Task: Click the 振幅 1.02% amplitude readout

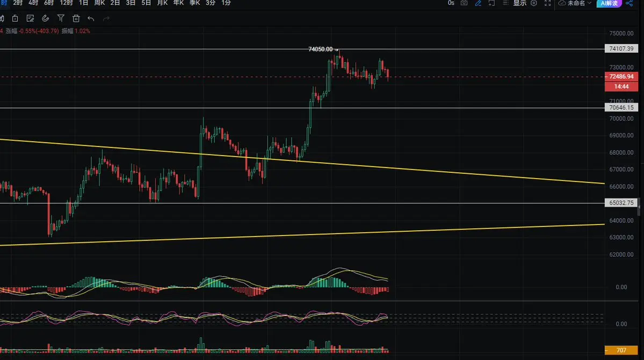Action: 76,31
